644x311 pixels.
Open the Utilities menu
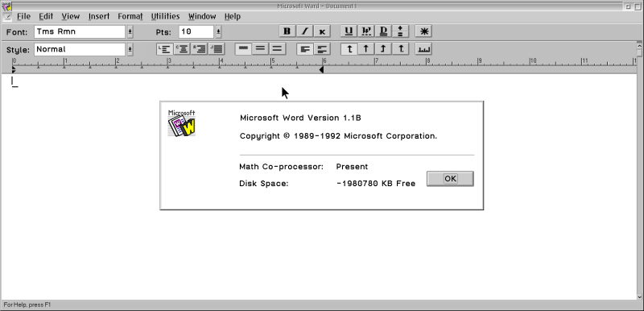[x=165, y=16]
